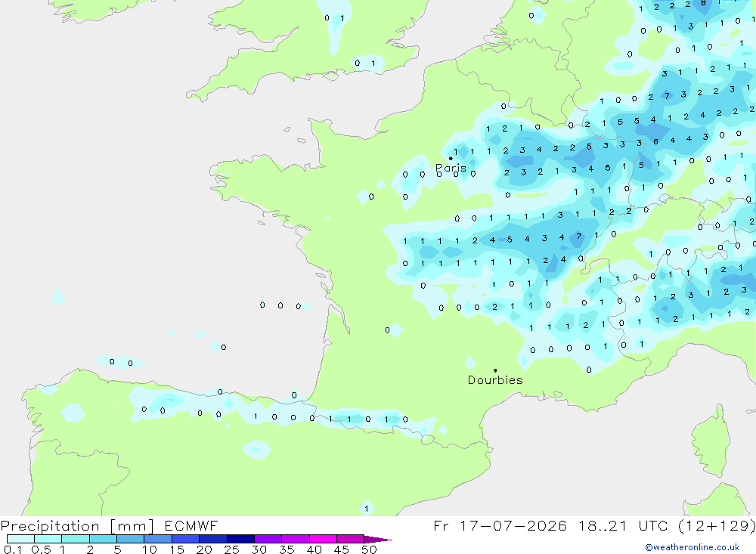Viewport: 756px width, 554px height.
Task: Click the ECMWF model name text
Action: pos(191,525)
